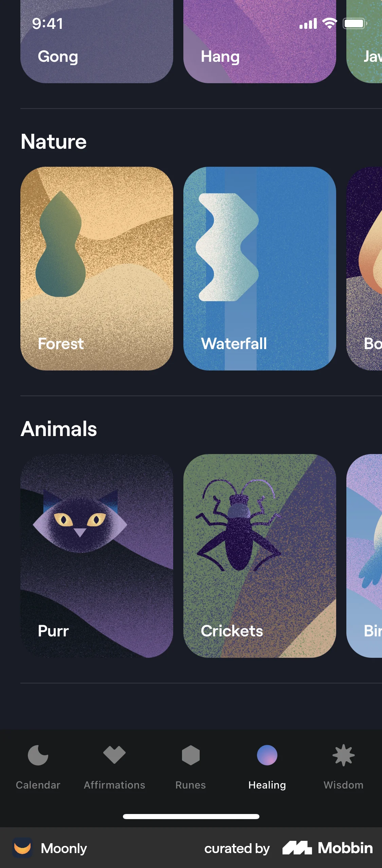Tap the Healing gradient circle icon

[x=267, y=755]
